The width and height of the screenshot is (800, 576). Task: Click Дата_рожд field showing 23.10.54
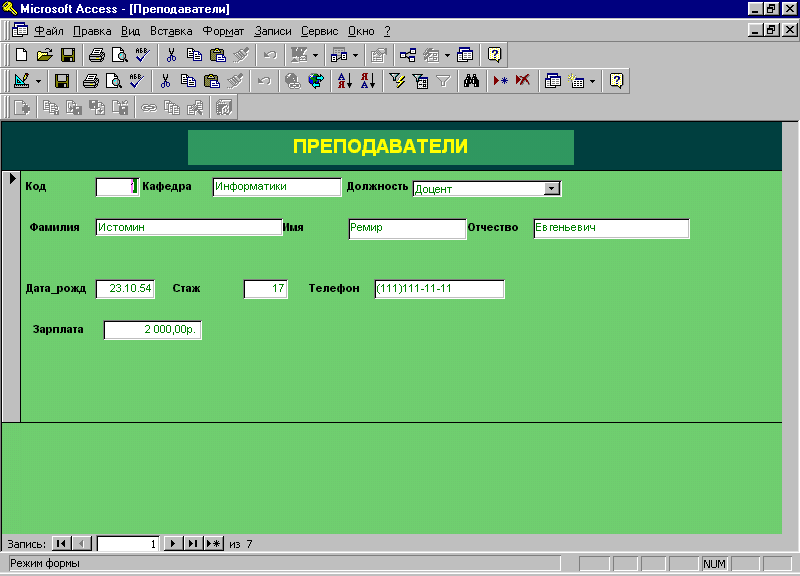click(x=125, y=289)
